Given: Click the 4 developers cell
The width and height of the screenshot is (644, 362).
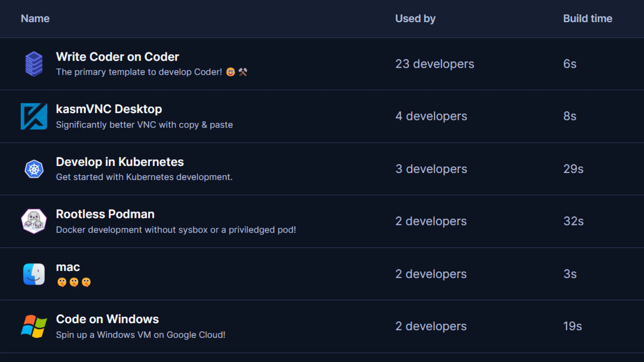Looking at the screenshot, I should click(x=431, y=116).
